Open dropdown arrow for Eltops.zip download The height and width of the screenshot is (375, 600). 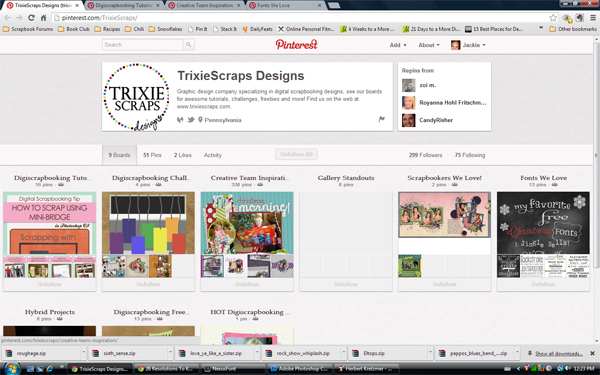click(430, 353)
